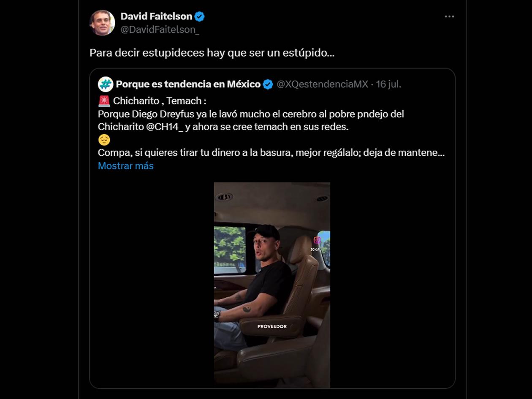The image size is (532, 399).
Task: Click the hashtag avatar of the quoted account
Action: tap(106, 84)
